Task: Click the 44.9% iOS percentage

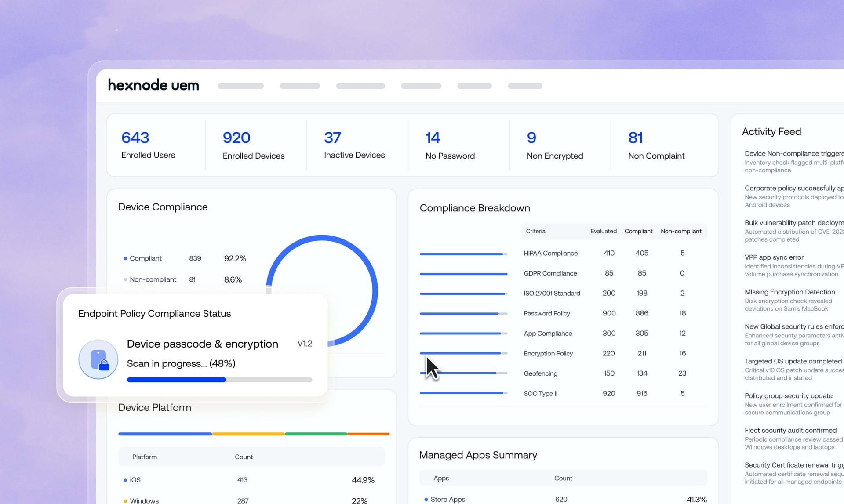Action: [x=363, y=480]
